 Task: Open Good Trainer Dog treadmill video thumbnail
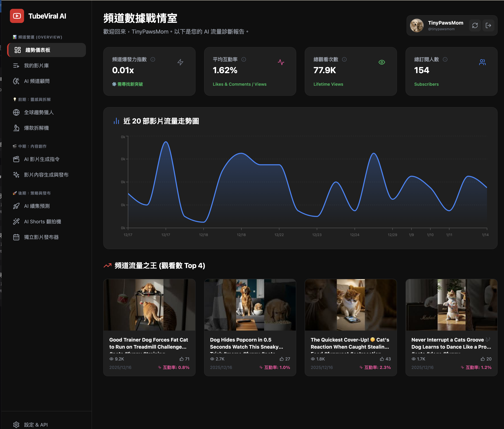149,305
